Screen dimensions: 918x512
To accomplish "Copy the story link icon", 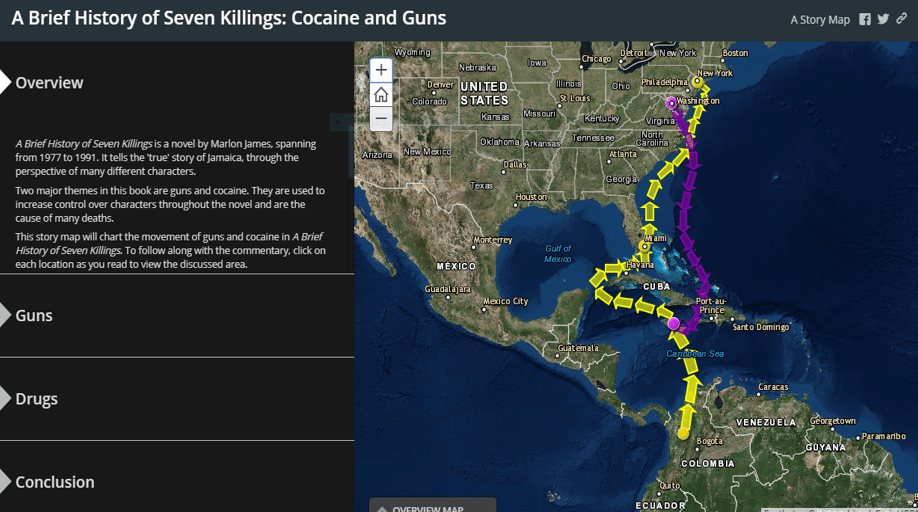I will (x=902, y=19).
